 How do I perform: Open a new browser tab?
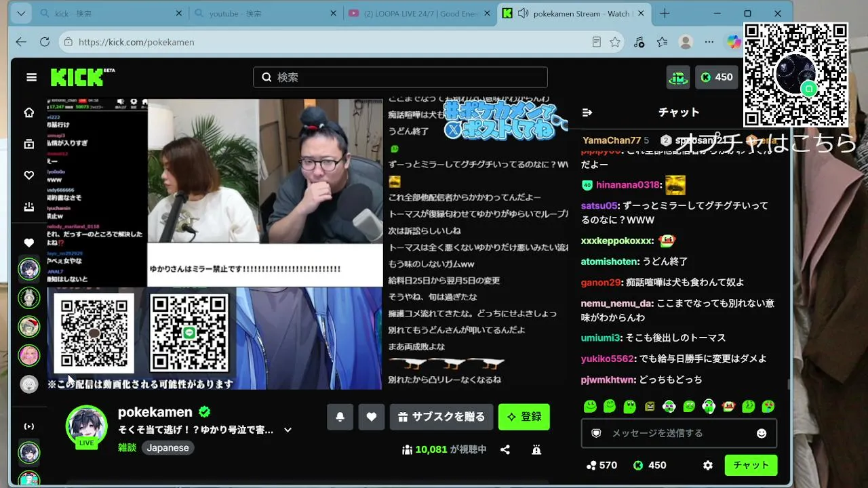point(665,14)
